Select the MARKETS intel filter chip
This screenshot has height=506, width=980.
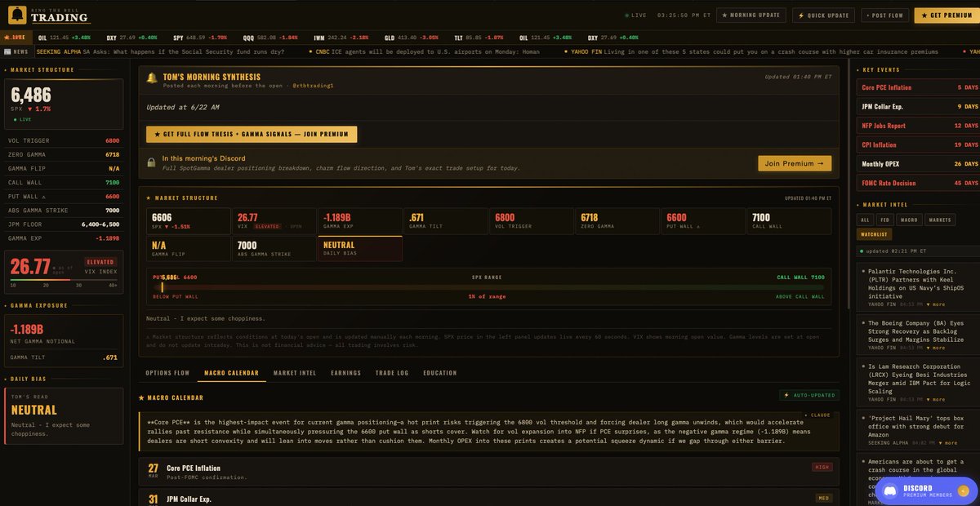click(x=940, y=220)
